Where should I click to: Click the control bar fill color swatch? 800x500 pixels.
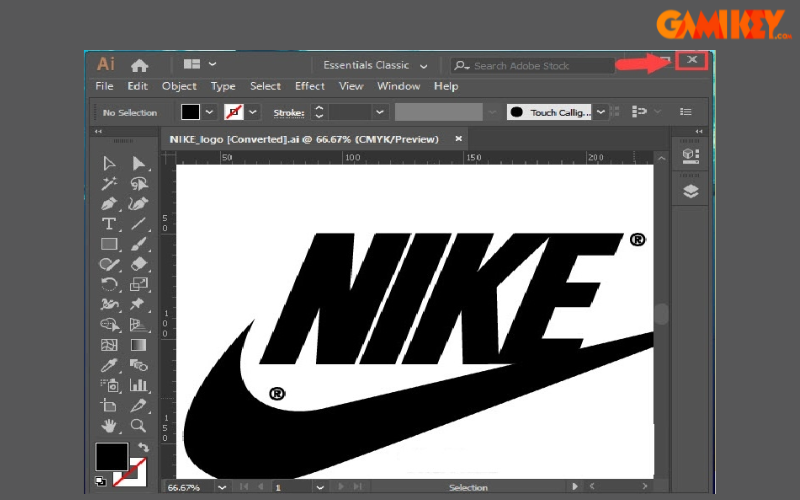pyautogui.click(x=190, y=112)
